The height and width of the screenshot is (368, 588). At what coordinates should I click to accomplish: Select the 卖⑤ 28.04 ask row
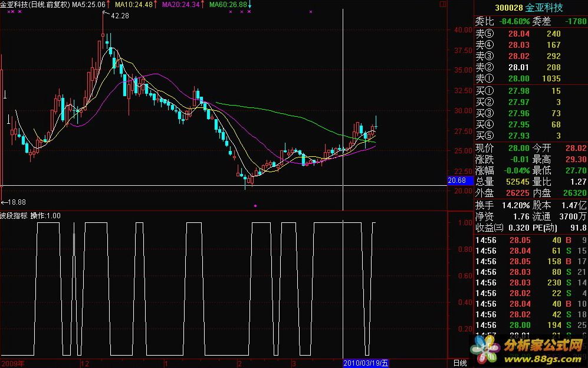[531, 34]
